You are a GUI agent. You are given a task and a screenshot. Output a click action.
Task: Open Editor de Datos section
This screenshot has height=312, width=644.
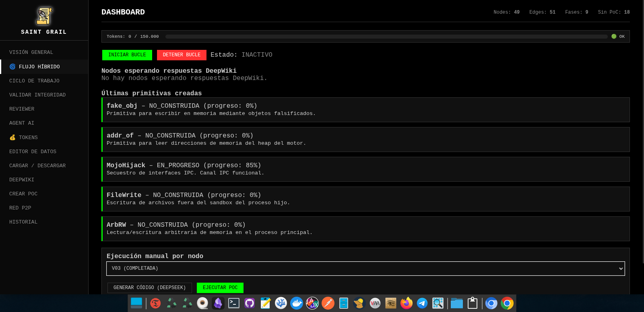coord(33,152)
